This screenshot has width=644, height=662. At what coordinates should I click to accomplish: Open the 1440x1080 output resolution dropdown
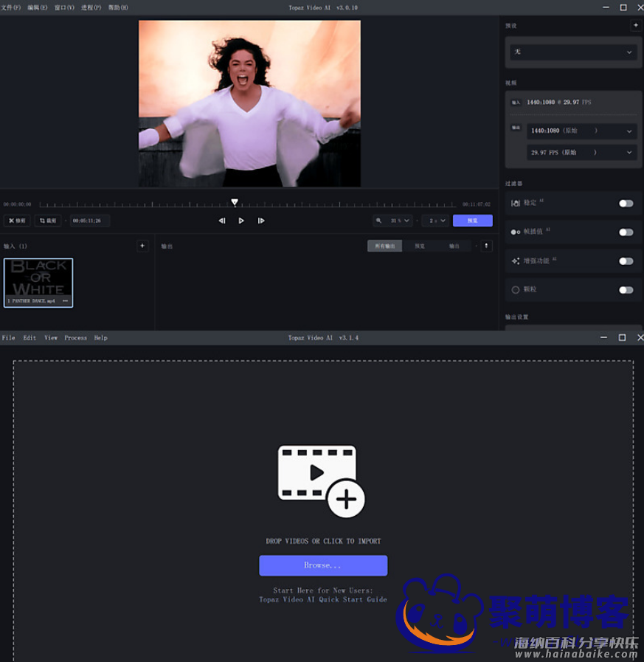[x=581, y=131]
